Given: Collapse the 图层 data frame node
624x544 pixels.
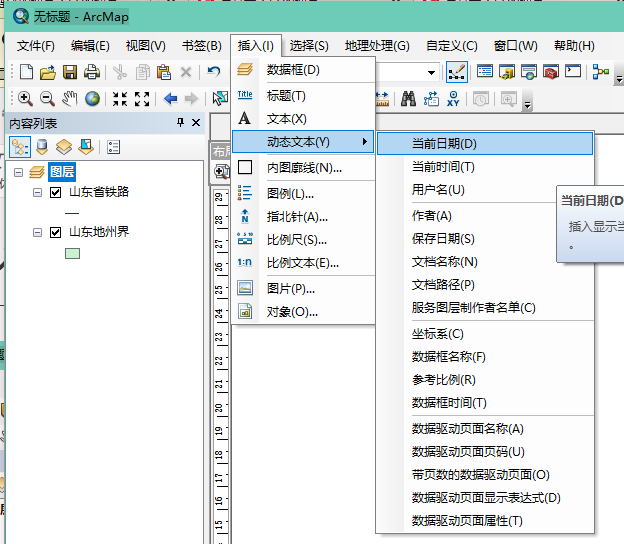Looking at the screenshot, I should [18, 172].
